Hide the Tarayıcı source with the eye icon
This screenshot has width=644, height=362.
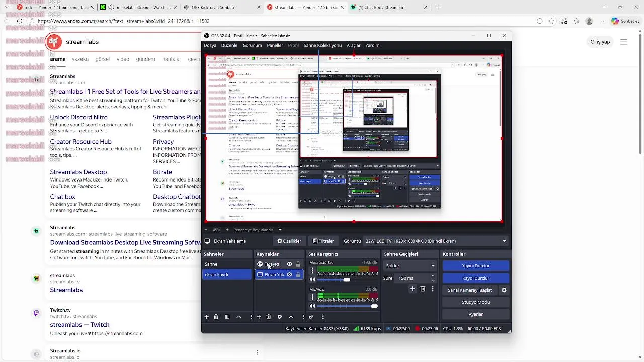[x=289, y=264]
